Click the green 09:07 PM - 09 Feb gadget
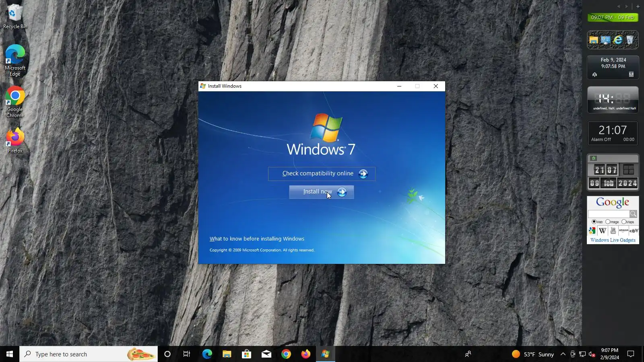Image resolution: width=644 pixels, height=362 pixels. coord(613,17)
